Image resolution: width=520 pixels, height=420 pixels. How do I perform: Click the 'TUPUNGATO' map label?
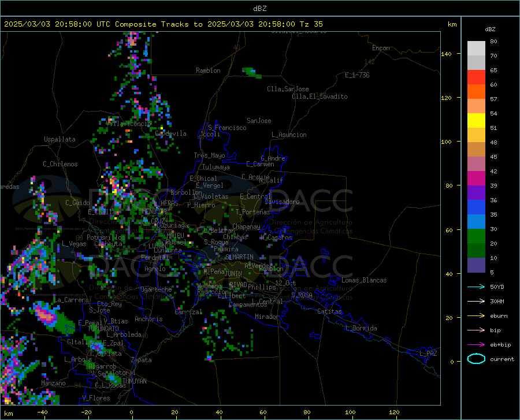tap(103, 328)
